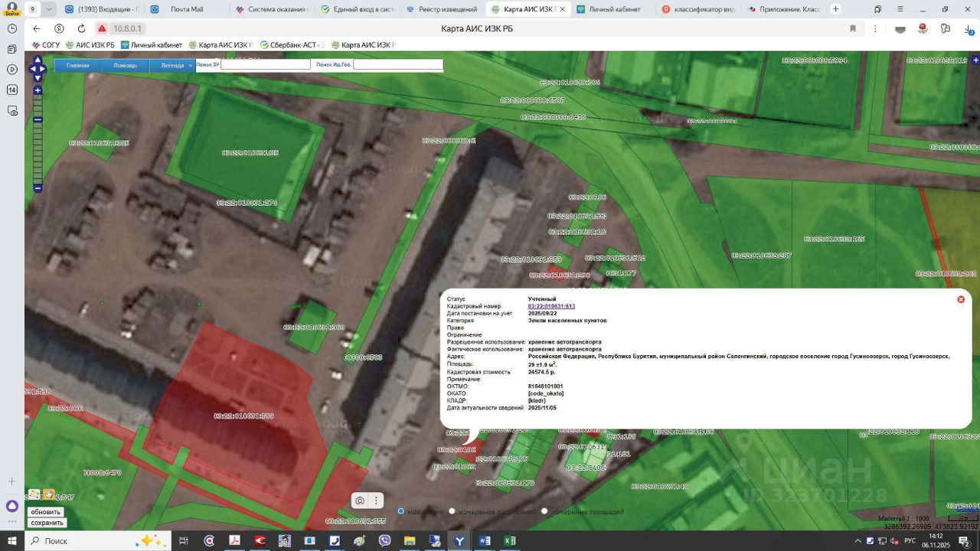Click the РУС keyboard language indicator
The image size is (980, 551).
pyautogui.click(x=910, y=541)
